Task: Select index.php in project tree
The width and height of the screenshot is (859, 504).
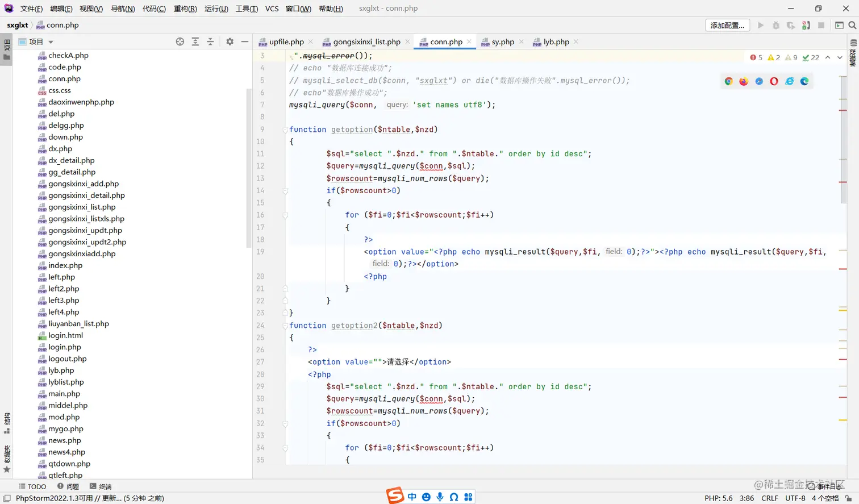Action: click(x=60, y=265)
